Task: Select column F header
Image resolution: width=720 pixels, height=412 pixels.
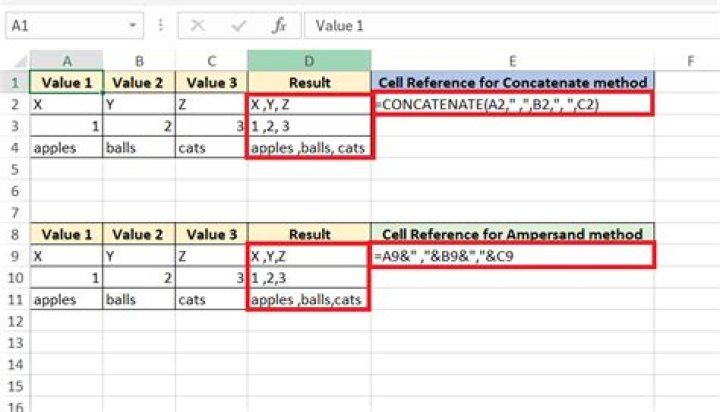Action: (690, 61)
